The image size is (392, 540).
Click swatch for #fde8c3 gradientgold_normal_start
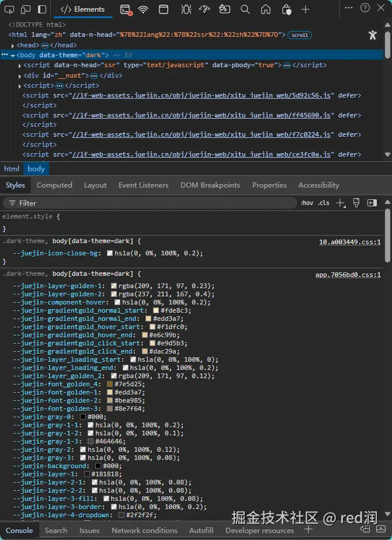tap(156, 310)
